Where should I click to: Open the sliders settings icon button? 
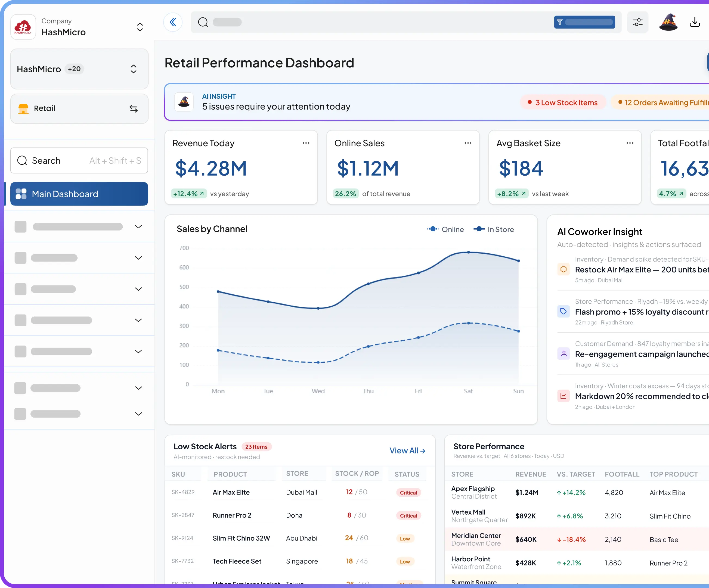click(x=637, y=22)
